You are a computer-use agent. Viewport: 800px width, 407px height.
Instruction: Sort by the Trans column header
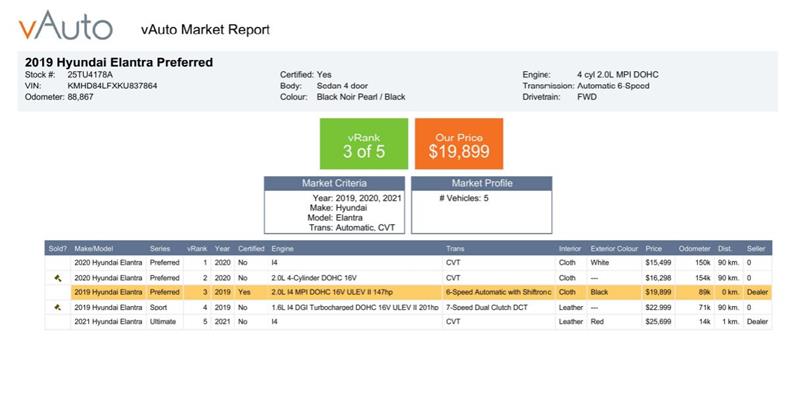(x=455, y=248)
